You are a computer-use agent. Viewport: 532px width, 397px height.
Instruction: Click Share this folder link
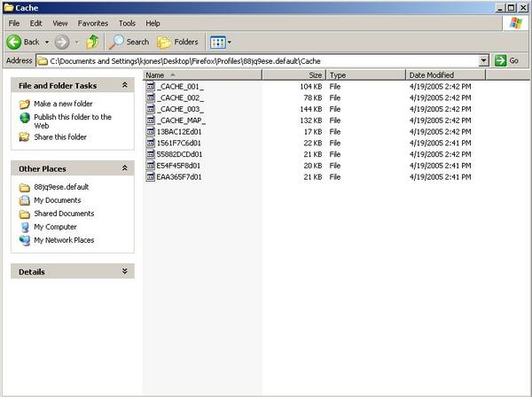[59, 137]
